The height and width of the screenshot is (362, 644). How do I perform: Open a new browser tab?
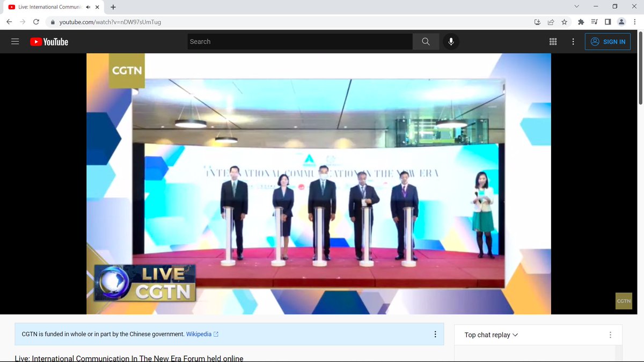point(113,7)
